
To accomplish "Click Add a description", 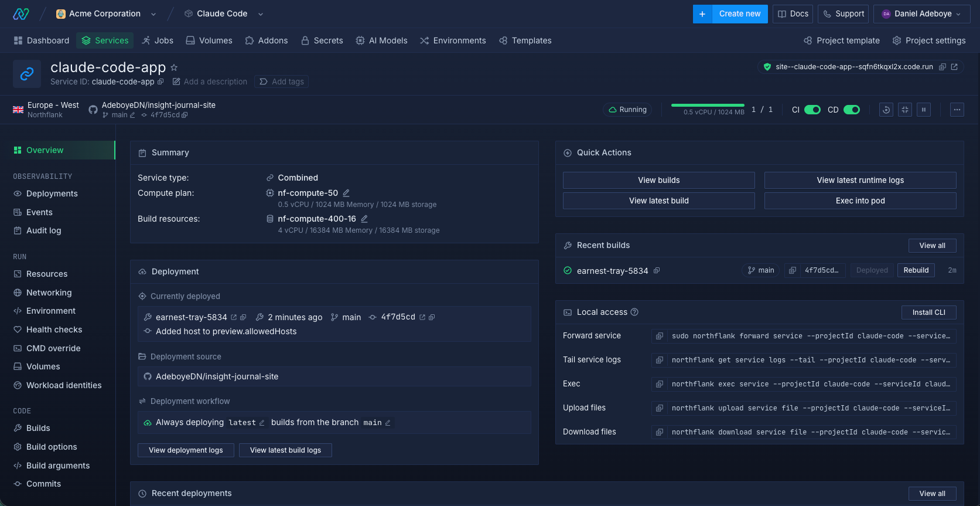I will (210, 81).
